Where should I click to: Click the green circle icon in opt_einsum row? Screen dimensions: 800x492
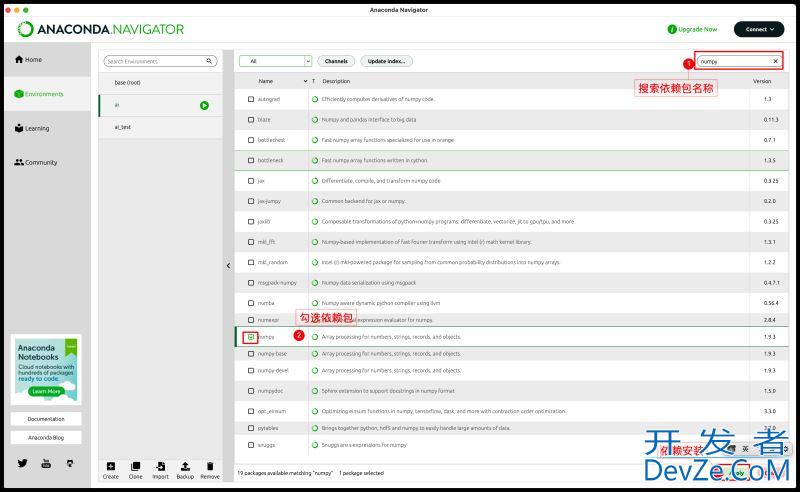tap(315, 411)
